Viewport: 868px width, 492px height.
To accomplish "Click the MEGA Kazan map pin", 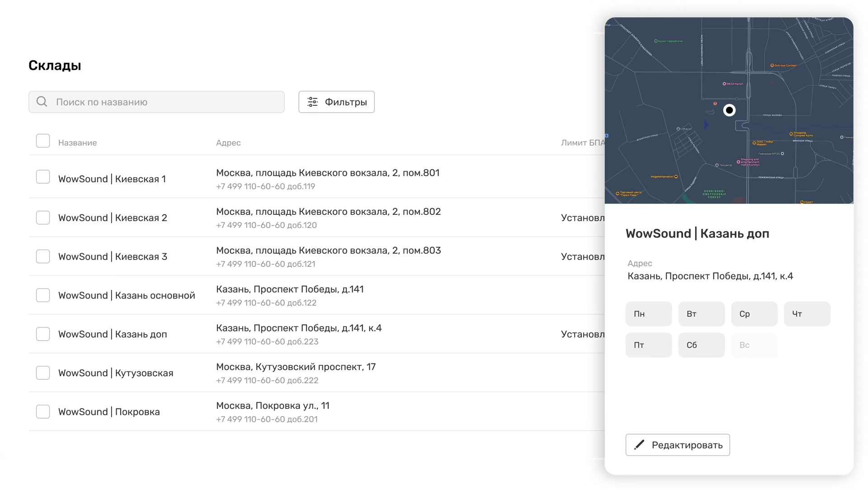I will (724, 84).
